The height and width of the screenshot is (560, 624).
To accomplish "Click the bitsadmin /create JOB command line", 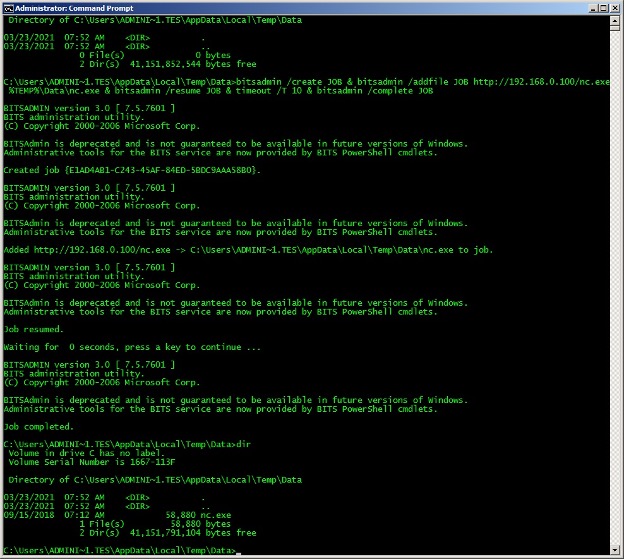I will click(306, 82).
